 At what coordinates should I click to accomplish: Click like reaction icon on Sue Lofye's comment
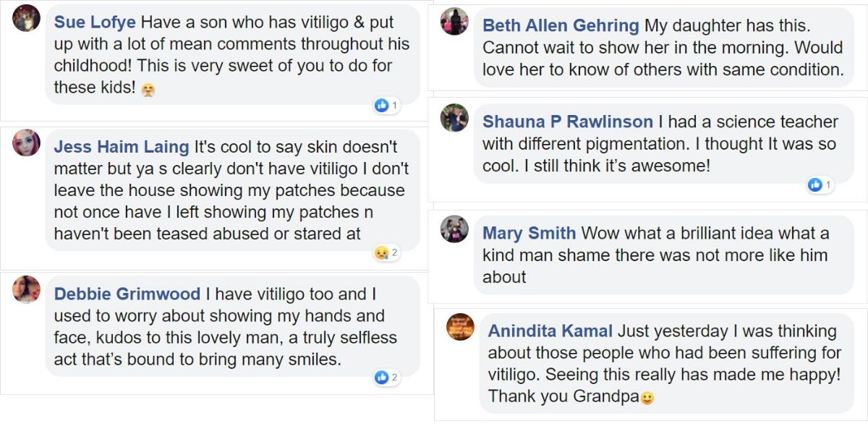click(381, 106)
